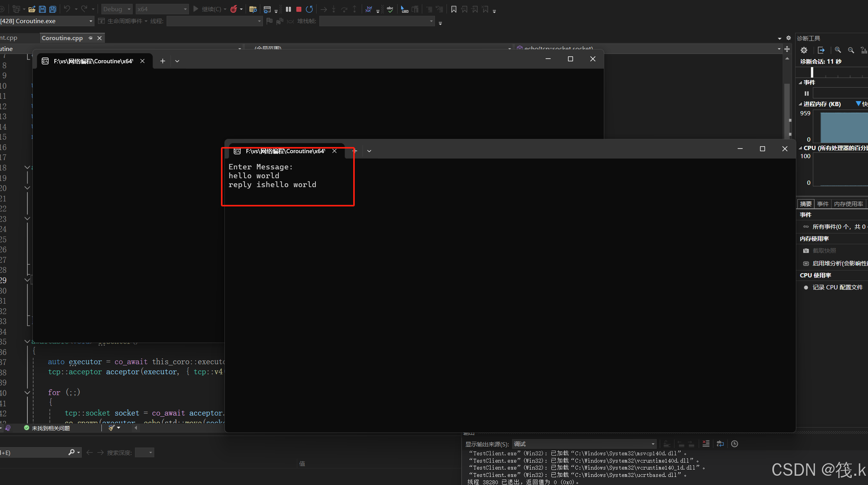Zoom in on the diagnostic timeline

[x=838, y=50]
